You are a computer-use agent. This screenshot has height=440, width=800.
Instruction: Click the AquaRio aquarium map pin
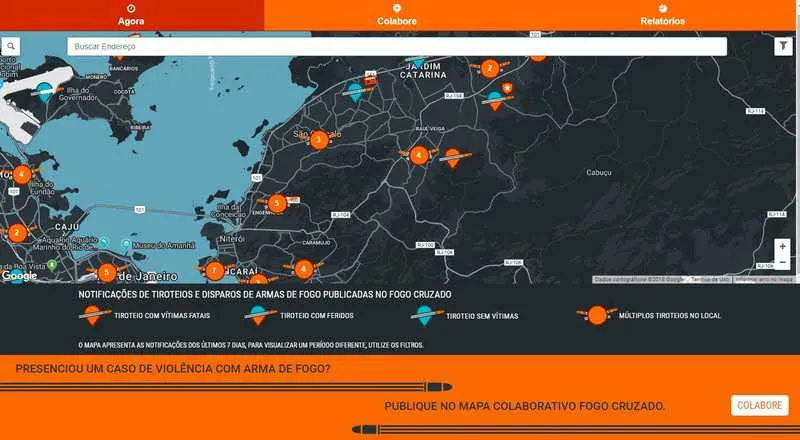click(104, 241)
